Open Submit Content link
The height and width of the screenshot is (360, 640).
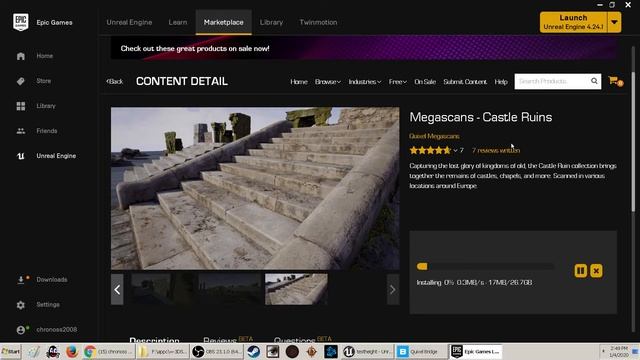(465, 82)
